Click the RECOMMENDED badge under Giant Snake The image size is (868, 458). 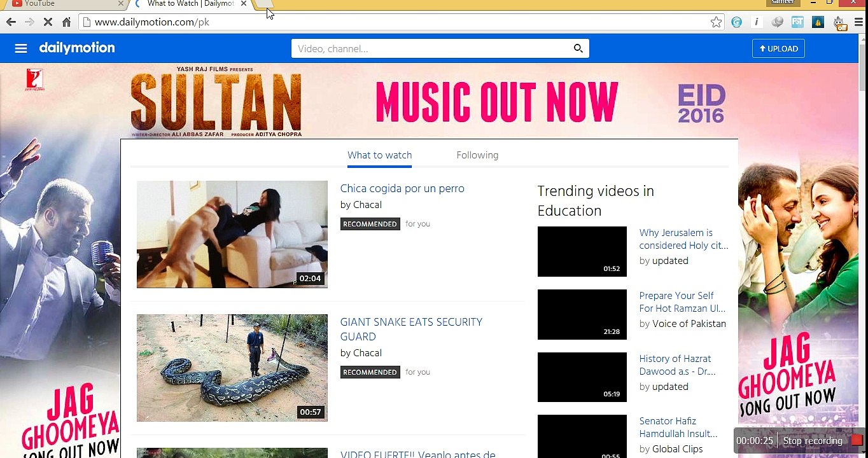pyautogui.click(x=370, y=372)
